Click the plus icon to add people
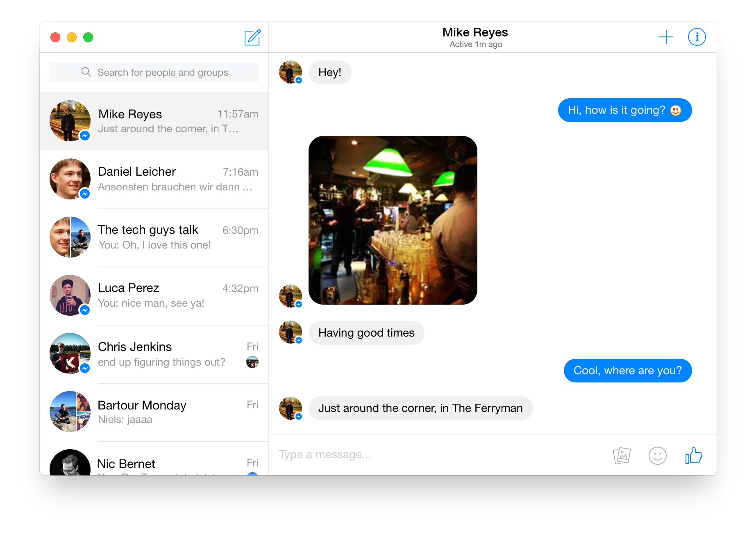 pyautogui.click(x=666, y=37)
